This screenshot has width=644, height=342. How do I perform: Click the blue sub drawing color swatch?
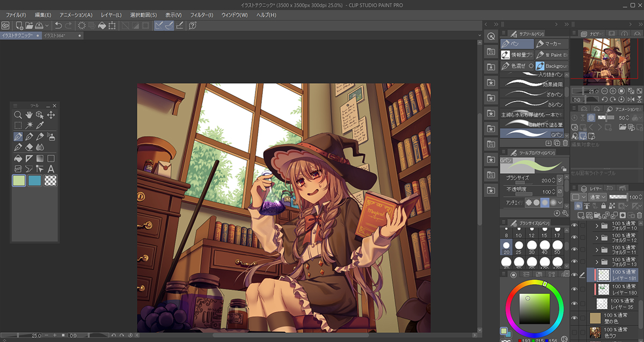coord(35,181)
